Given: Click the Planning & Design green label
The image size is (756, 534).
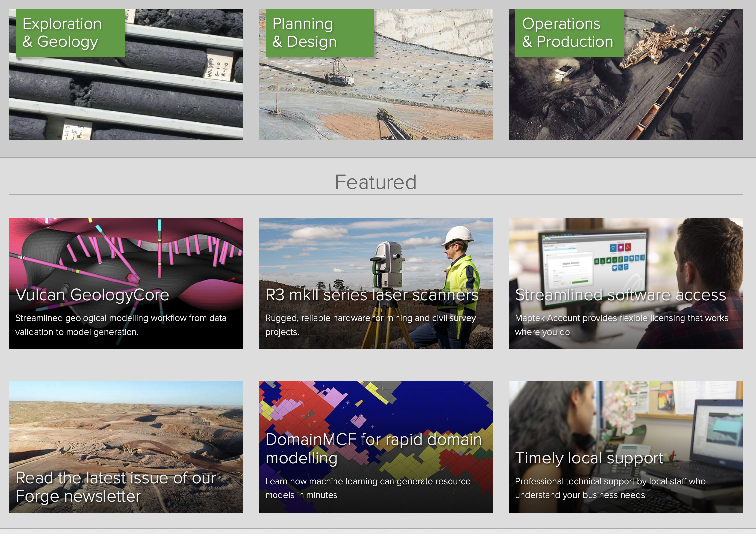Looking at the screenshot, I should coord(320,33).
